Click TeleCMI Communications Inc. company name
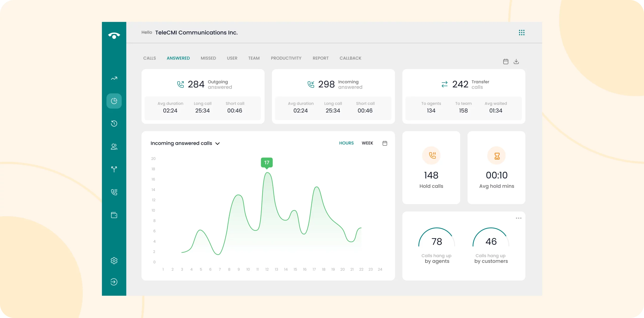 click(196, 32)
